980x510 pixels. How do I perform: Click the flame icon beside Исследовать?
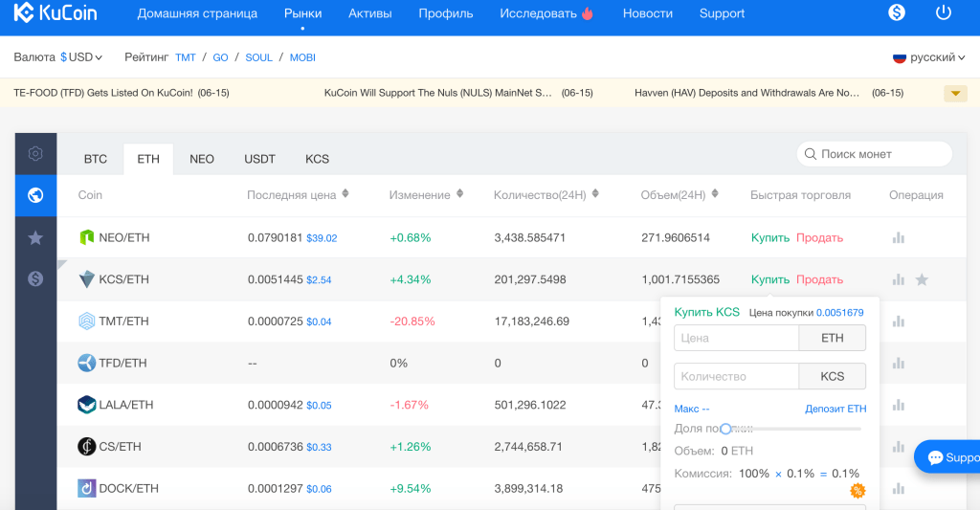(588, 13)
